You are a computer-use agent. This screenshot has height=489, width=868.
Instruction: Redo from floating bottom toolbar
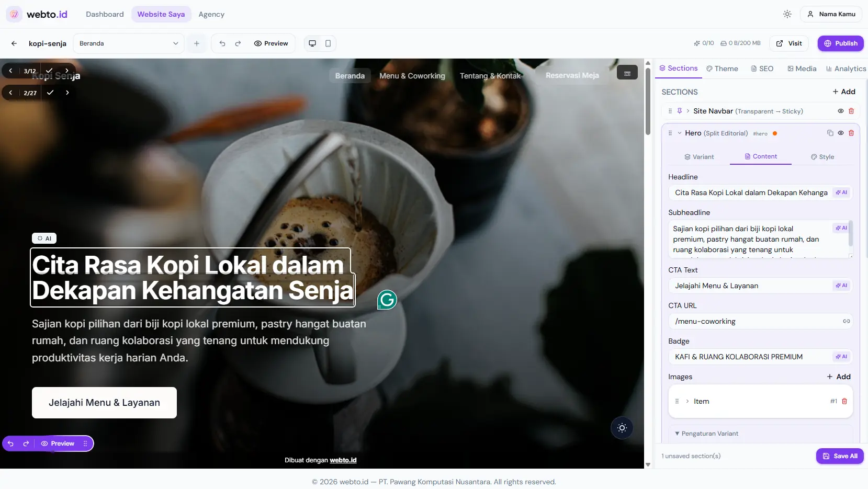[x=26, y=443]
